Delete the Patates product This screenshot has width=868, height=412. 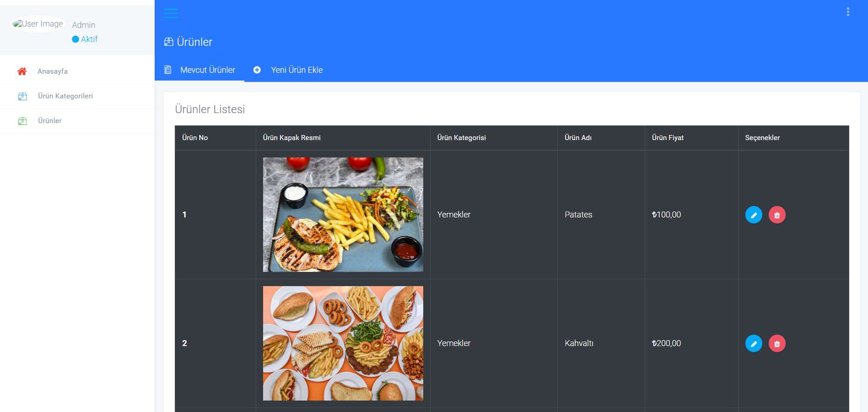coord(776,215)
